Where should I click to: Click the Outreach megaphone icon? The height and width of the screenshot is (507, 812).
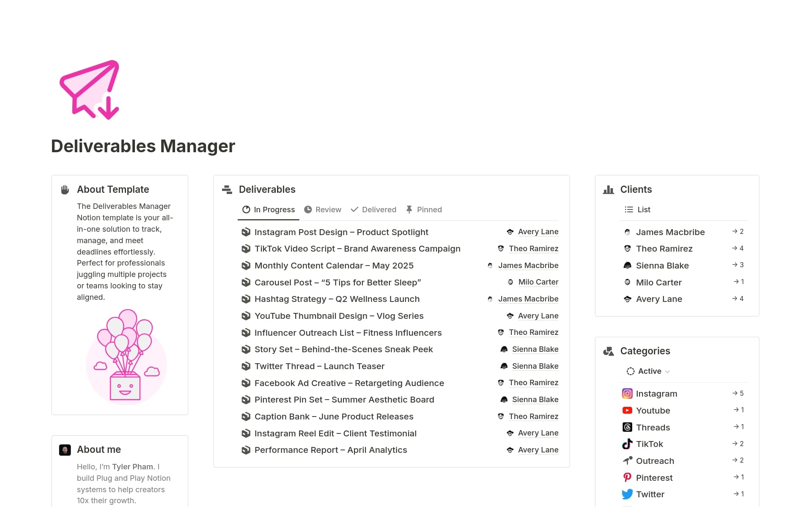(x=627, y=460)
